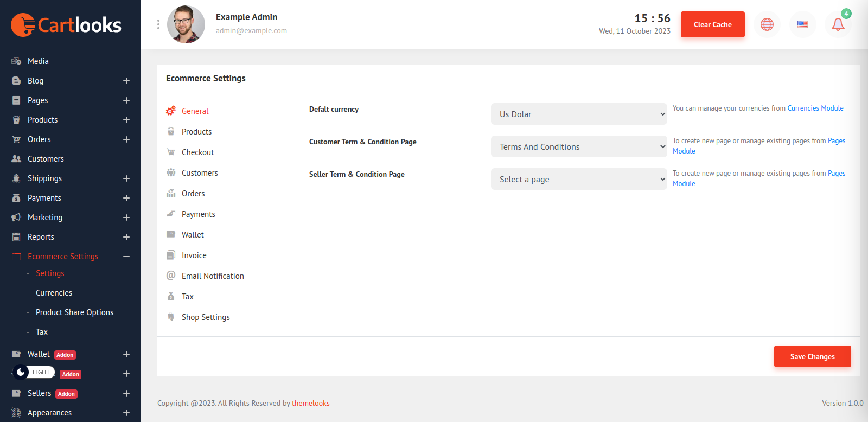The image size is (868, 422).
Task: Open the Seller Term & Condition Page dropdown
Action: pos(579,179)
